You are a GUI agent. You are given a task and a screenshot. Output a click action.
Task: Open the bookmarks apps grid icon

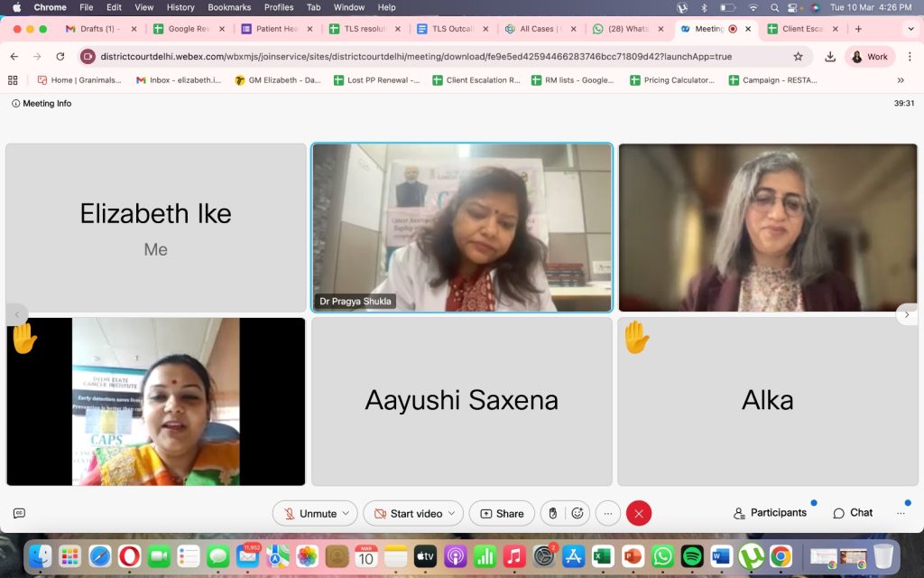[13, 80]
